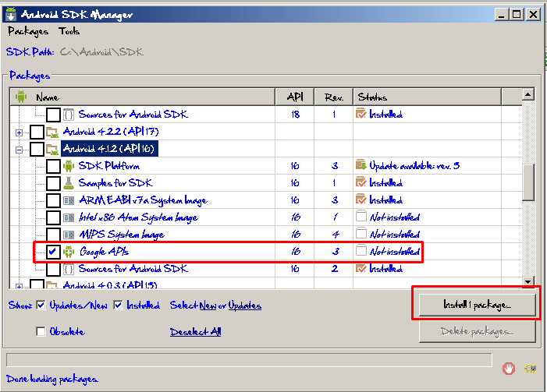Click the scroll down arrow of the package list
The height and width of the screenshot is (392, 547).
(x=528, y=281)
